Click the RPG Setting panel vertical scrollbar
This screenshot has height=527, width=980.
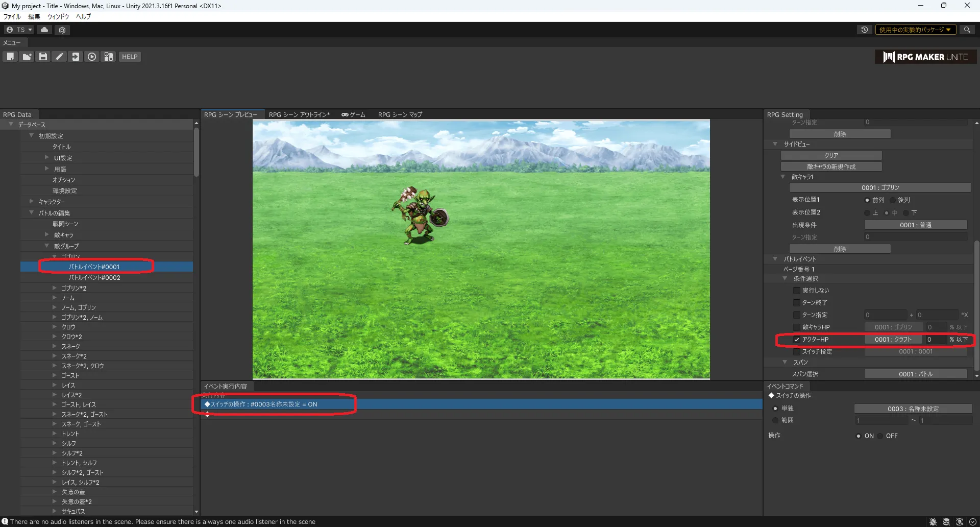tap(976, 305)
